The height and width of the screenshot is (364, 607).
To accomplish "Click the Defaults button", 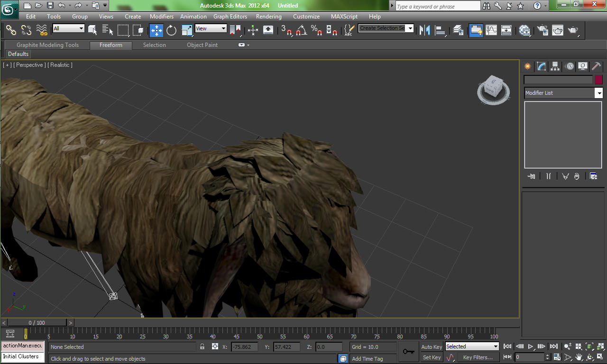I will pos(18,54).
